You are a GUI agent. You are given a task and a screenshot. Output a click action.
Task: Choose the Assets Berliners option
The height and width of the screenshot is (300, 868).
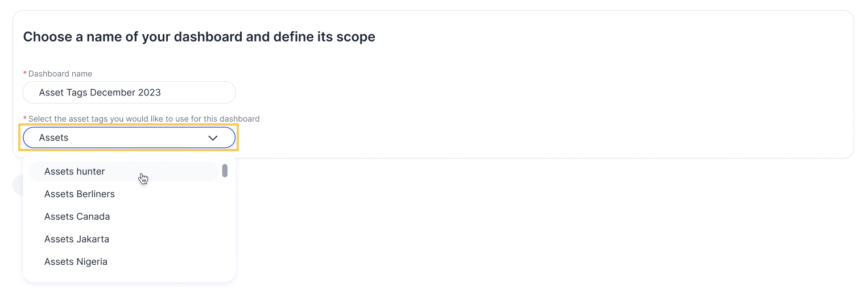coord(123,194)
